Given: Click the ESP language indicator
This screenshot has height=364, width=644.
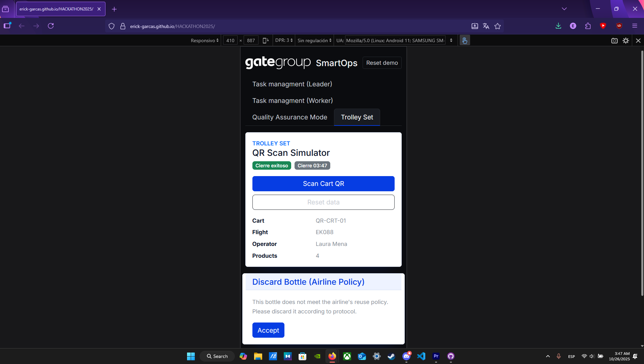Looking at the screenshot, I should [572, 357].
